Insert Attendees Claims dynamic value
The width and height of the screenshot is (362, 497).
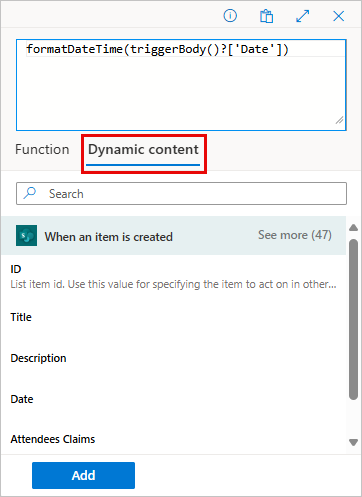pyautogui.click(x=173, y=439)
